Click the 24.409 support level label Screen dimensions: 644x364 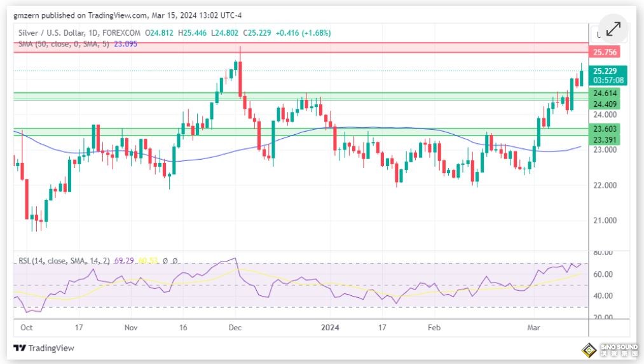(x=605, y=104)
